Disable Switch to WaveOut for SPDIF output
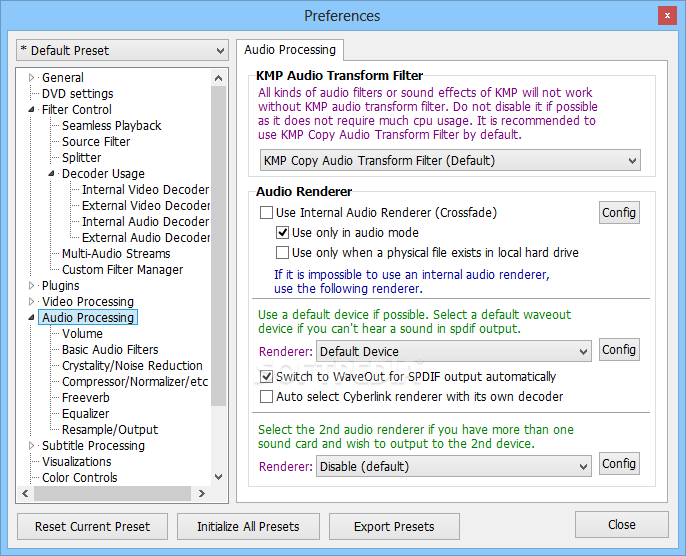 point(266,377)
